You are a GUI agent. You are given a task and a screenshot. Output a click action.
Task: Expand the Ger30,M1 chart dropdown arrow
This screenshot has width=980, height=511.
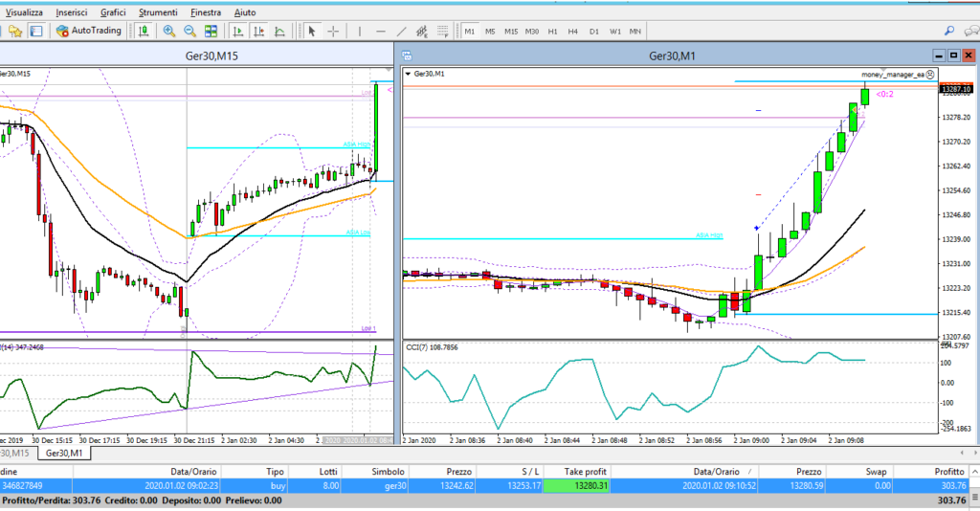pos(408,74)
